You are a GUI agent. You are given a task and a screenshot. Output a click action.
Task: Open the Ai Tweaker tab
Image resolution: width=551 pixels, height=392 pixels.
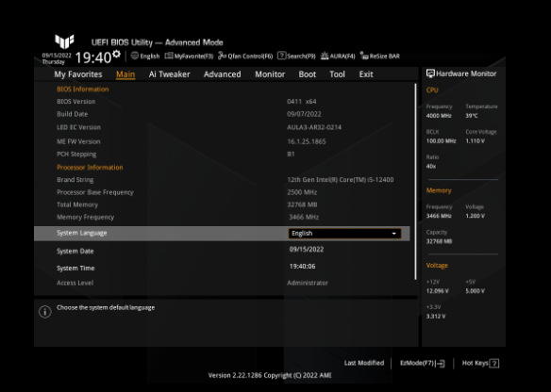point(170,74)
